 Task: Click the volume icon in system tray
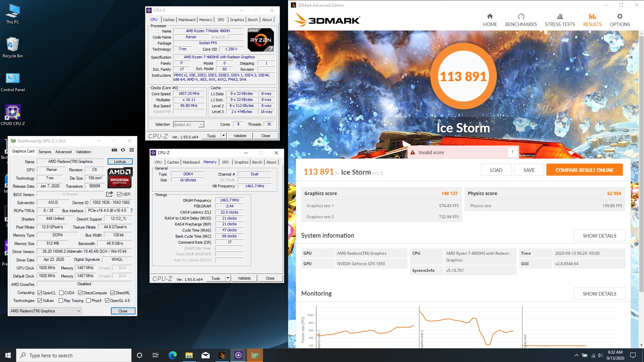pos(600,355)
